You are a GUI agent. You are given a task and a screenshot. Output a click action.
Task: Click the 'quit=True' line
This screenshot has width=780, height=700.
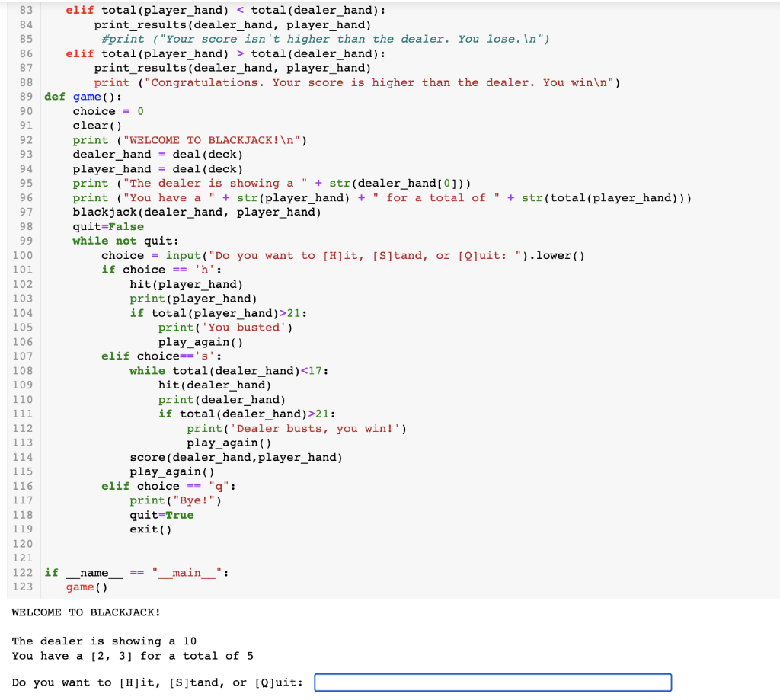(161, 515)
